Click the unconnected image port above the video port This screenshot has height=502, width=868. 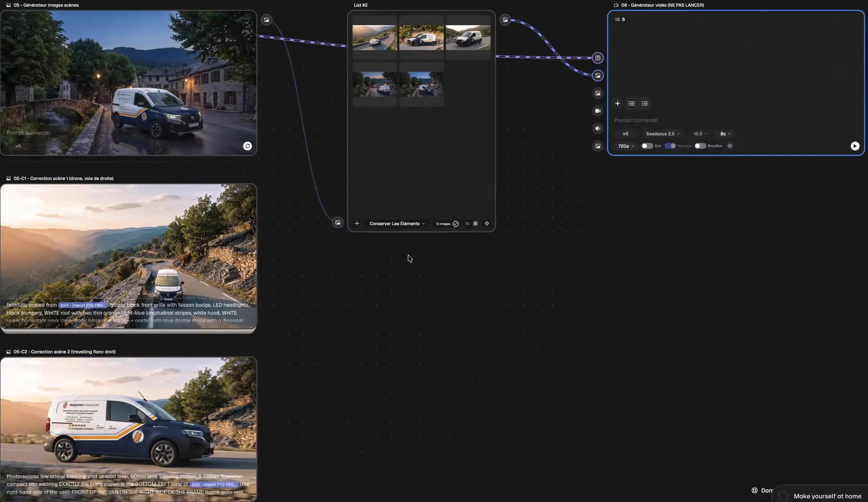598,93
